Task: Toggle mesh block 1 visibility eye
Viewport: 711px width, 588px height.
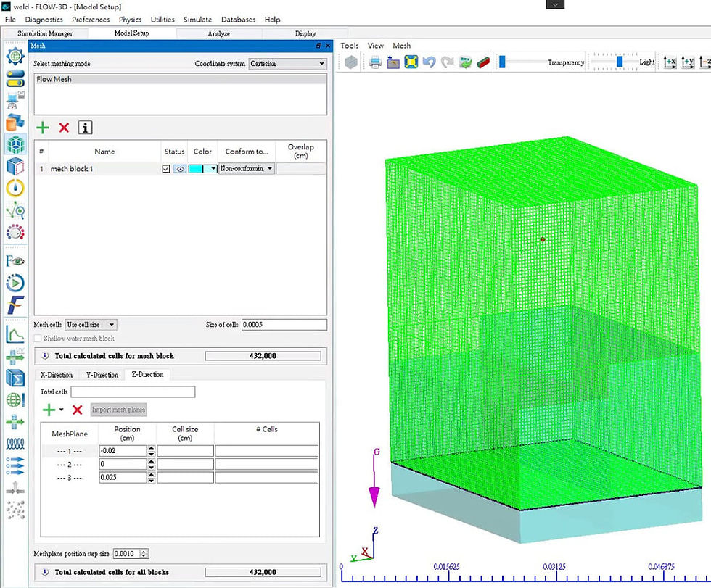Action: coord(180,168)
